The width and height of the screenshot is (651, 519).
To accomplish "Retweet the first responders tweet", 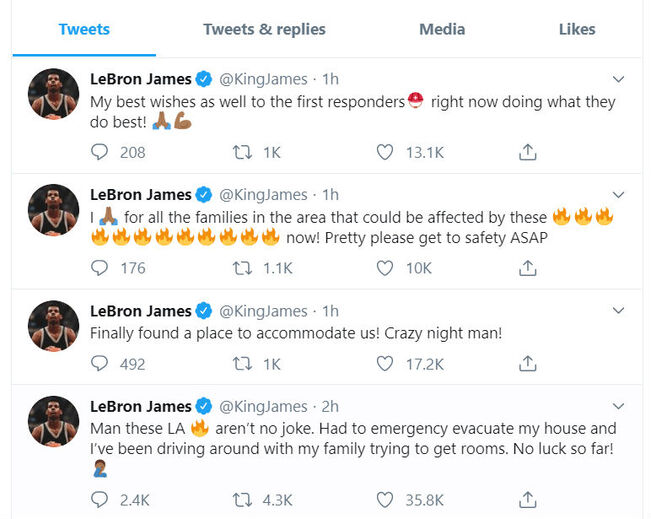I will [x=242, y=152].
